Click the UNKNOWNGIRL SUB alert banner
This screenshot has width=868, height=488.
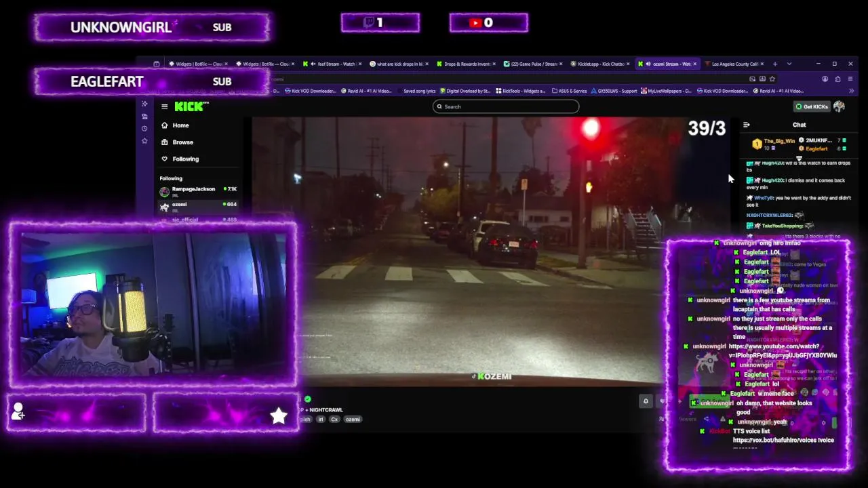(x=152, y=27)
